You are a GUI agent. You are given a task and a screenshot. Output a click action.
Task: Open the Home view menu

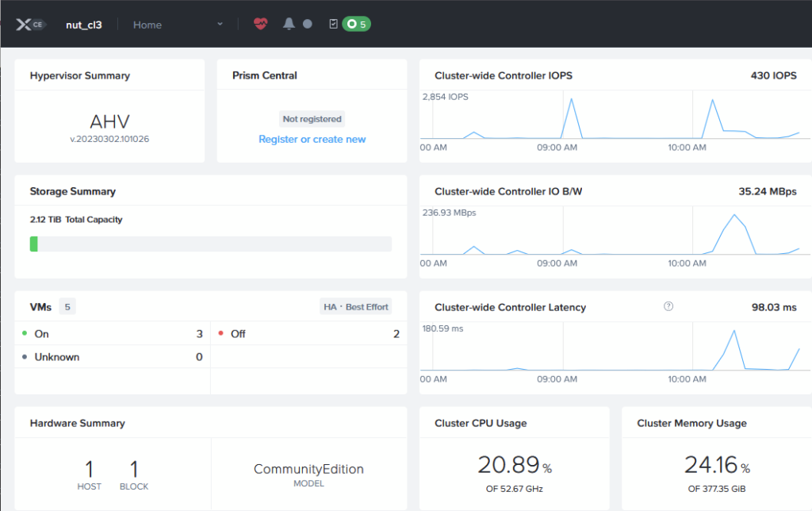147,25
